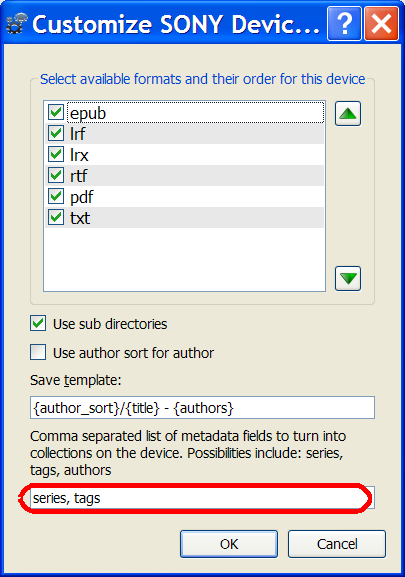This screenshot has width=405, height=577.
Task: Uncheck the epub format checkbox
Action: [56, 112]
